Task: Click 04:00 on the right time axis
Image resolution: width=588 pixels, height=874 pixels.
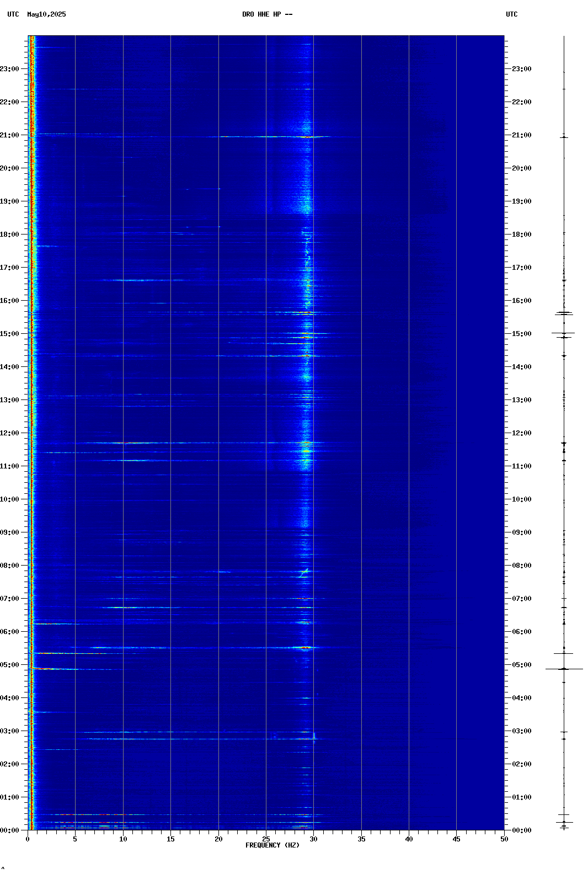Action: 522,698
